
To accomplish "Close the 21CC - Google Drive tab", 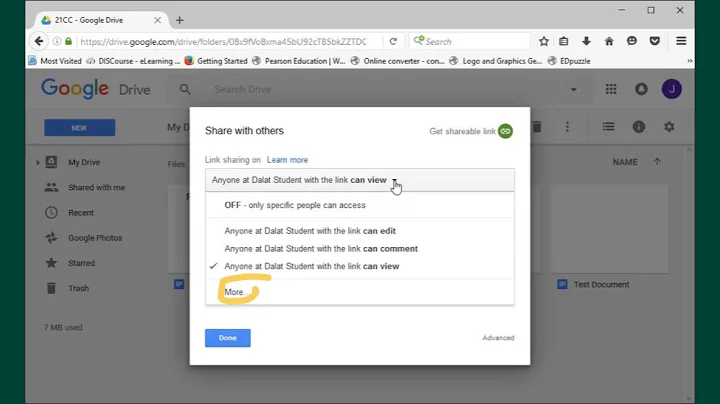I will point(158,20).
